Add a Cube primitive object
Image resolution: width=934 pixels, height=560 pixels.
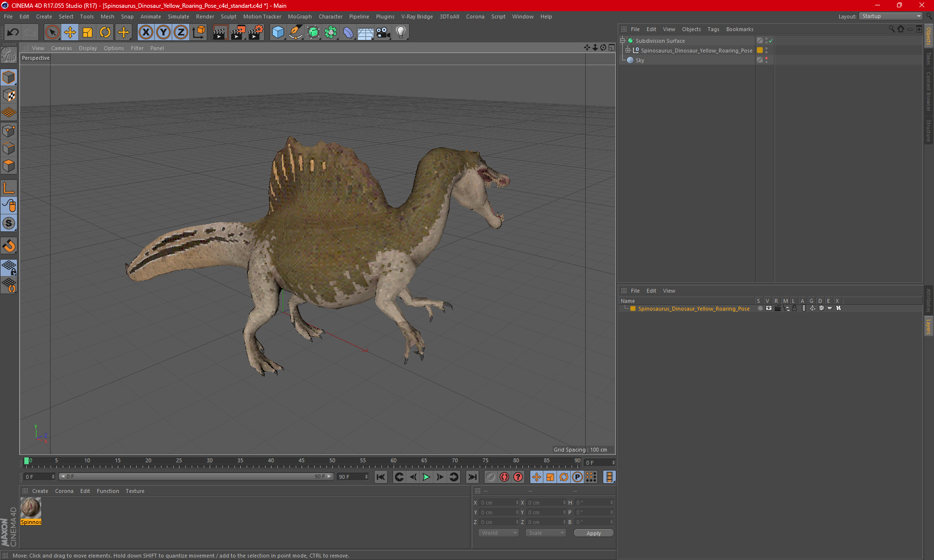coord(278,33)
